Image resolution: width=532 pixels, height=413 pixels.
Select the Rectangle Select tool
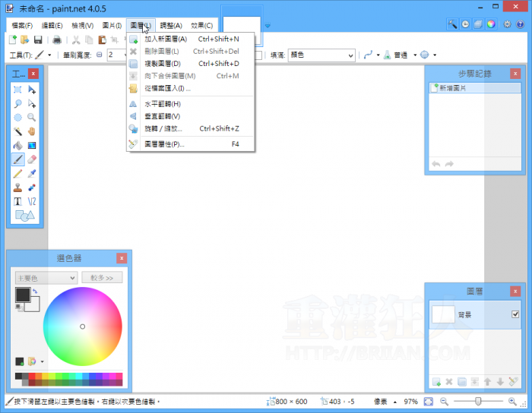tap(17, 90)
